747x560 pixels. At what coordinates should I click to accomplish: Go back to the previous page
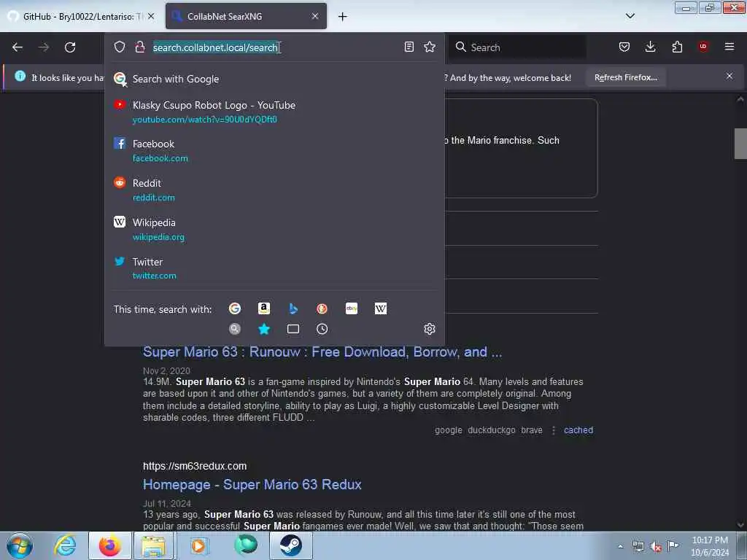(x=18, y=47)
